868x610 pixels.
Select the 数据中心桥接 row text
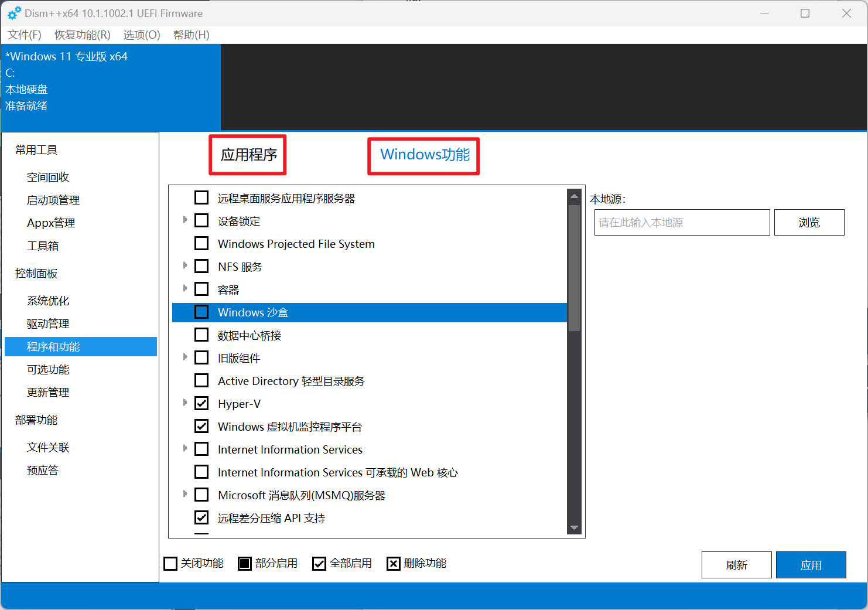pos(250,335)
